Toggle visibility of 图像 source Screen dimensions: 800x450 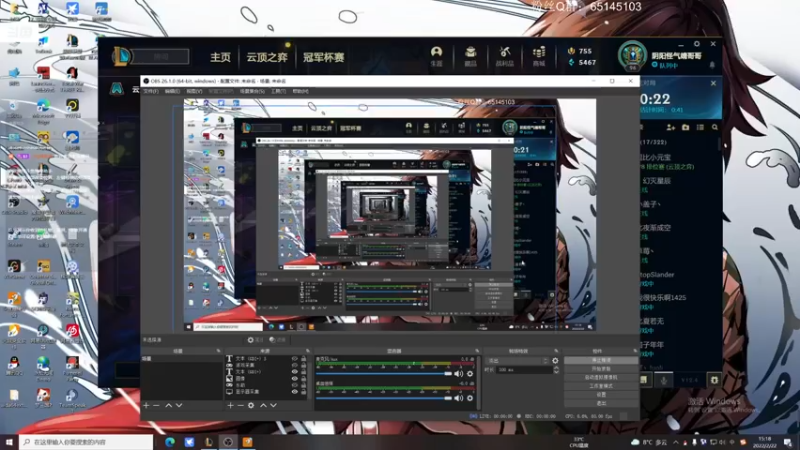tap(294, 379)
